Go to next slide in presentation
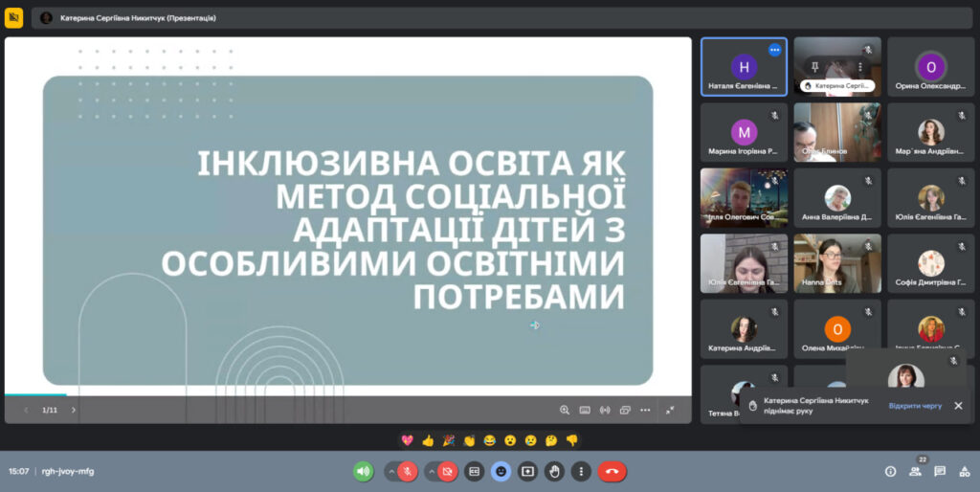The height and width of the screenshot is (492, 980). click(x=74, y=410)
